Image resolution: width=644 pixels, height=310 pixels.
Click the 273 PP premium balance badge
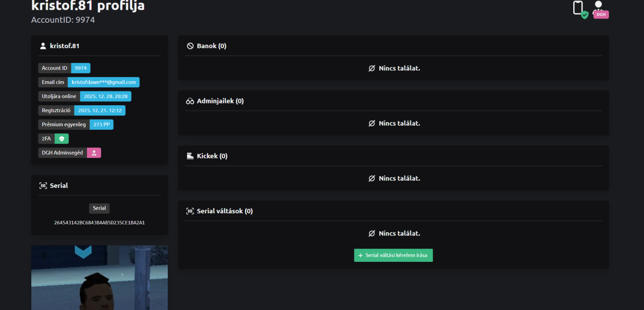tap(102, 124)
